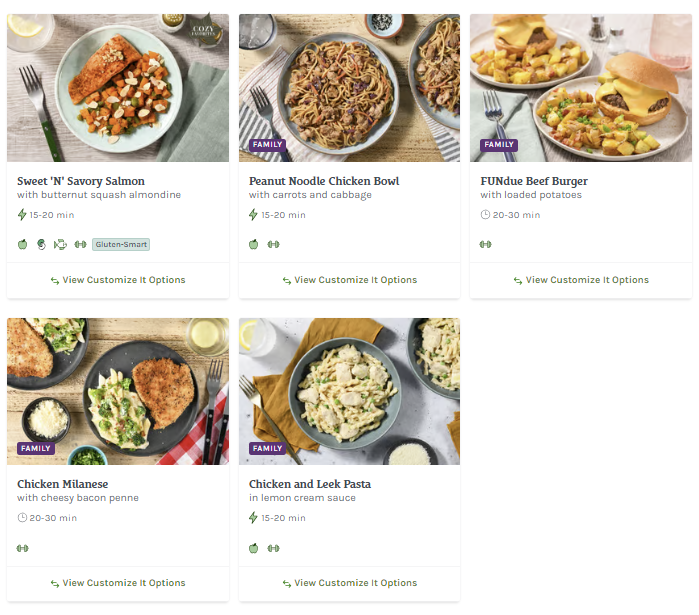
Task: Click the apple icon on Peanut Noodle Chicken Bowl
Action: 254,244
